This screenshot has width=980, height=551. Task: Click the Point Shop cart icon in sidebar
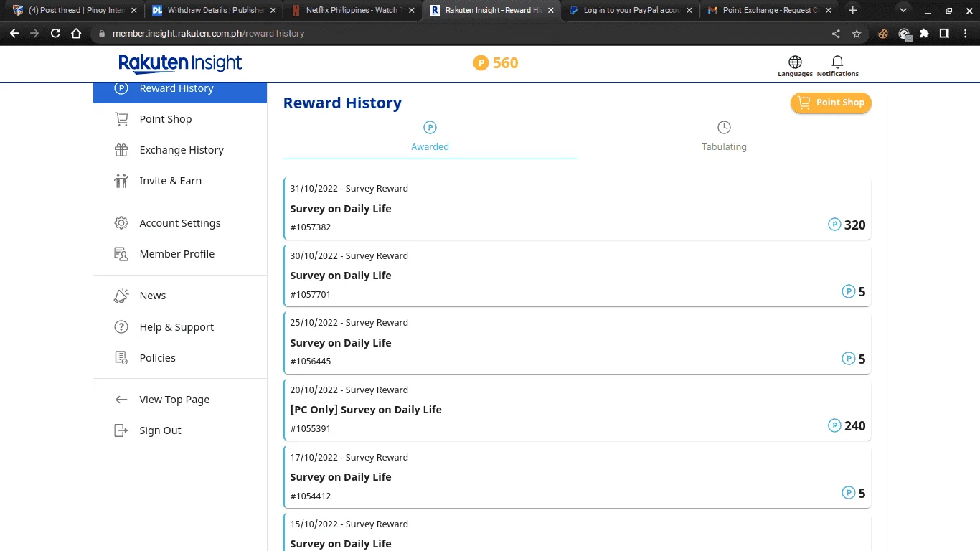tap(121, 119)
